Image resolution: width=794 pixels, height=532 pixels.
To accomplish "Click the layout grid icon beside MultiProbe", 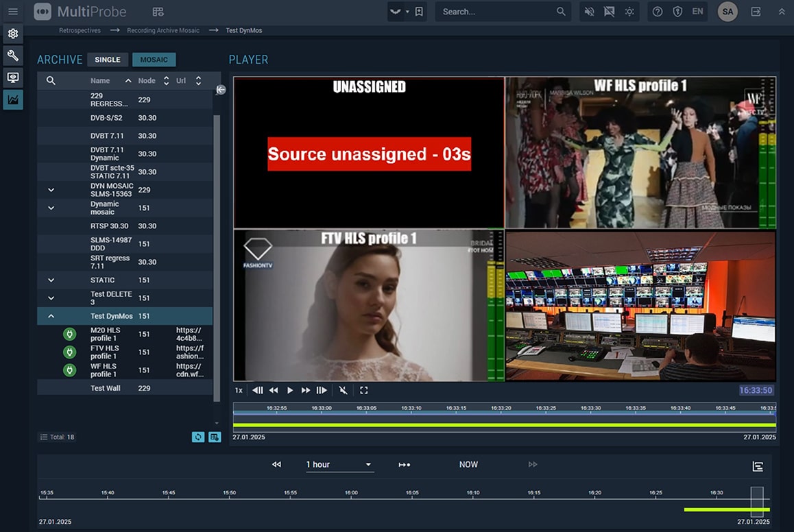I will (x=158, y=11).
